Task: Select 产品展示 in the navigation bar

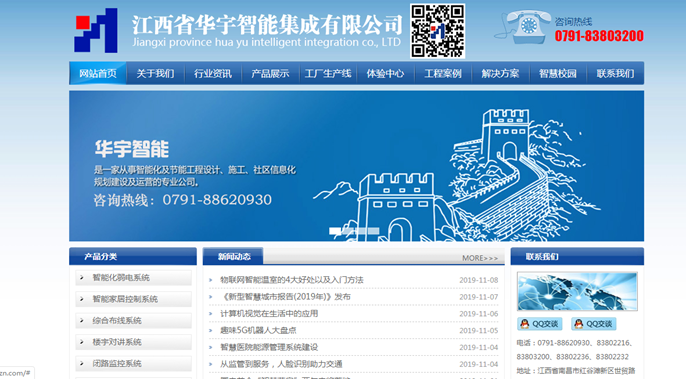Action: 270,73
